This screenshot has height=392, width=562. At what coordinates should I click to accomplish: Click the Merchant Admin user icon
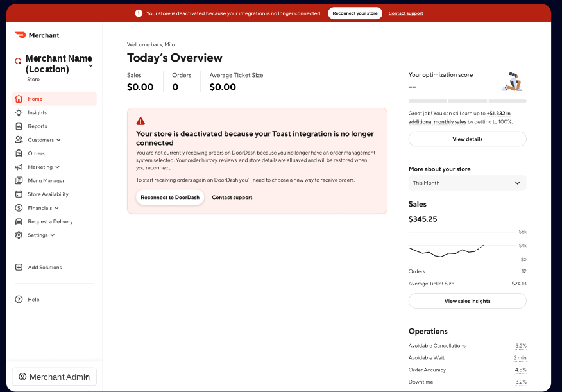coord(22,377)
